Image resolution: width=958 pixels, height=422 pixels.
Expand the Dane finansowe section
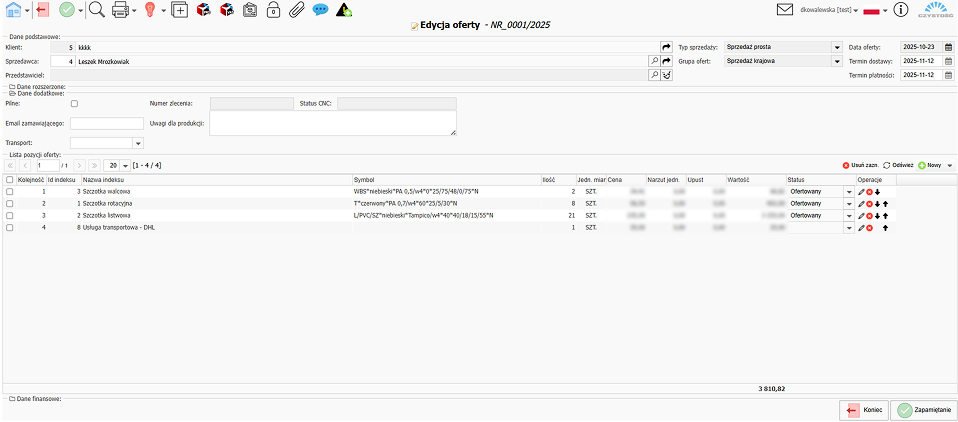[x=35, y=399]
